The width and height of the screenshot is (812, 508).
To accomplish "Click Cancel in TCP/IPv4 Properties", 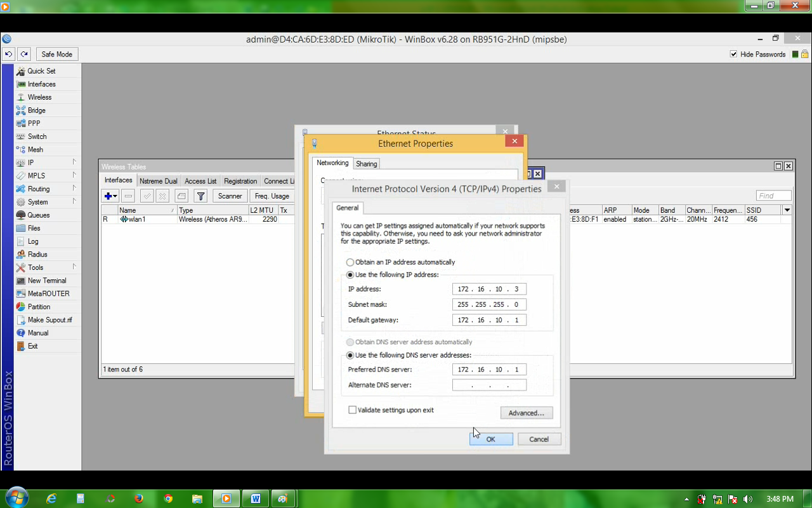I will tap(539, 439).
